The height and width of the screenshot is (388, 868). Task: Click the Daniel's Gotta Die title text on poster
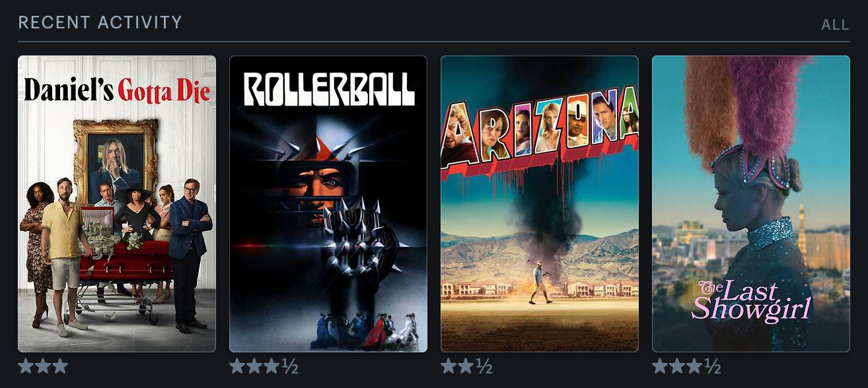[117, 91]
